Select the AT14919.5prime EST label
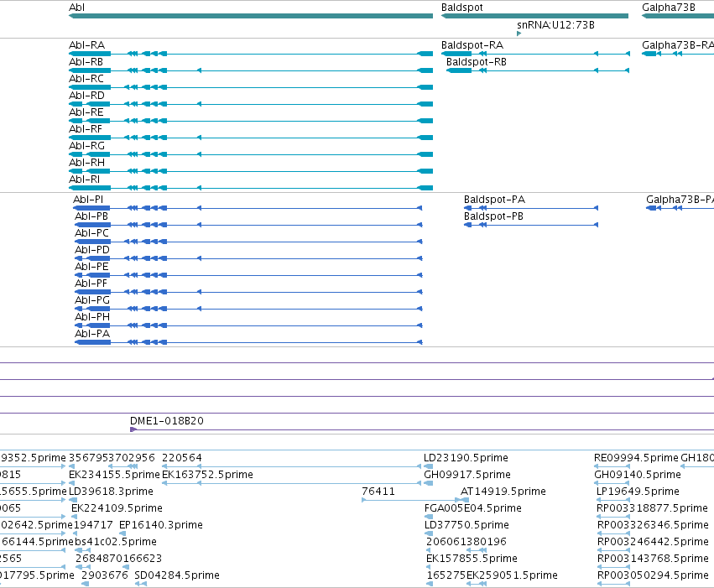 tap(503, 492)
